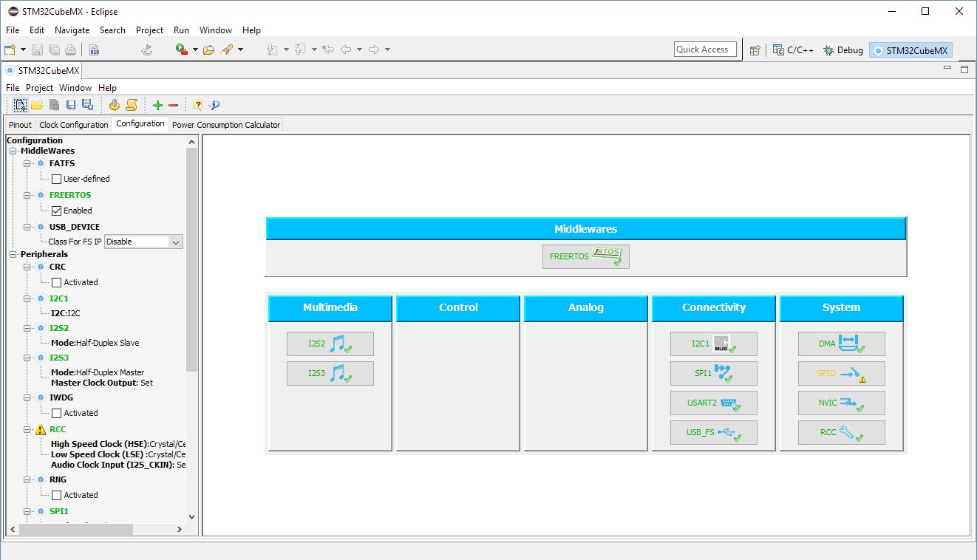The height and width of the screenshot is (560, 977).
Task: Collapse the FATFS tree node
Action: pyautogui.click(x=27, y=163)
